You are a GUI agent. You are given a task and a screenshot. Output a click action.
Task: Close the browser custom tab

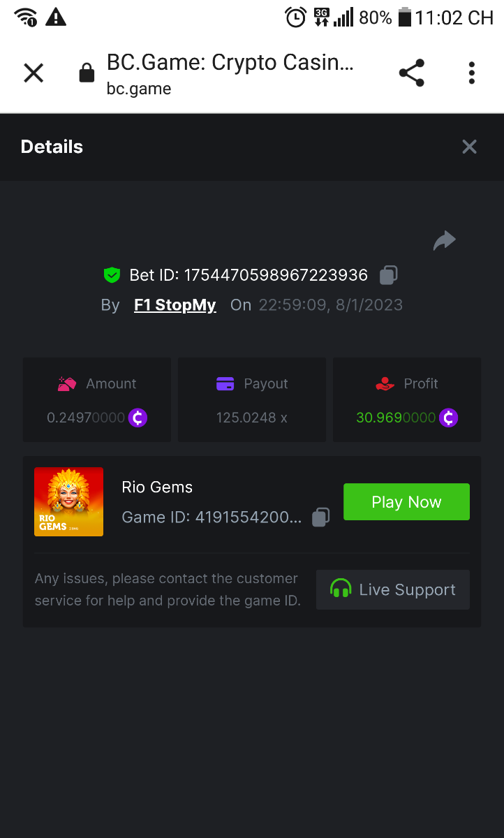coord(34,73)
